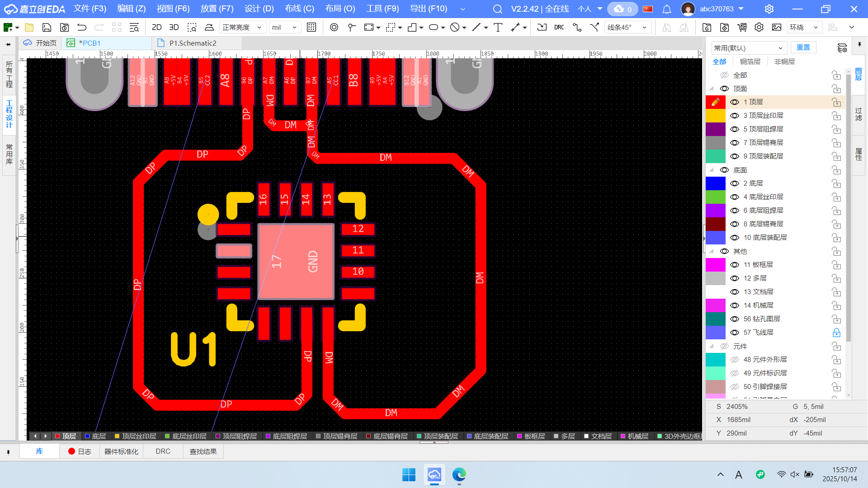Image resolution: width=868 pixels, height=488 pixels.
Task: Click the 11 板框层 magenta color swatch
Action: click(x=715, y=265)
